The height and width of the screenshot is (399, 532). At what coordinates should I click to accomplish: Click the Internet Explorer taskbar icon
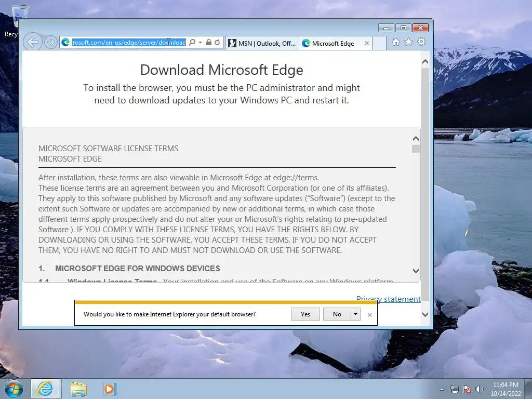[46, 389]
